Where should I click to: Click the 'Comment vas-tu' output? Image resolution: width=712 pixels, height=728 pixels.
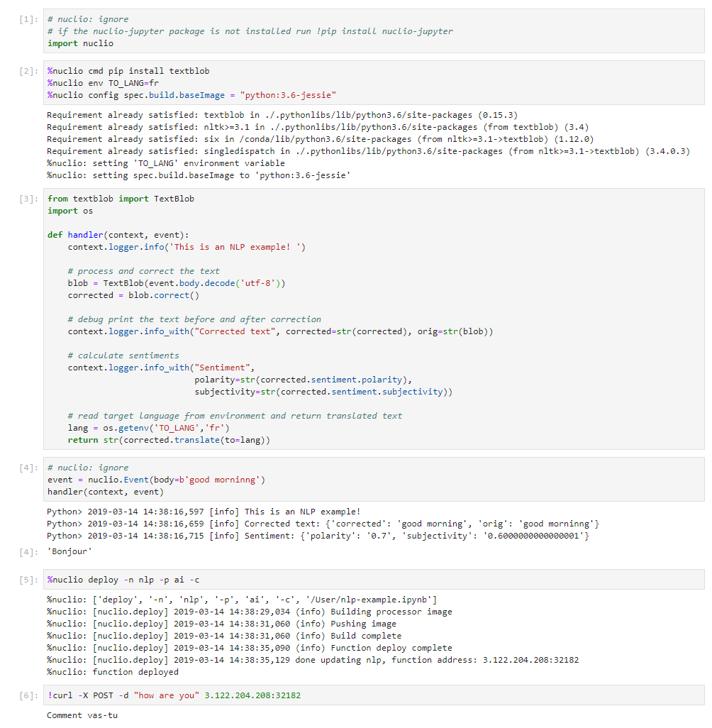(x=82, y=715)
